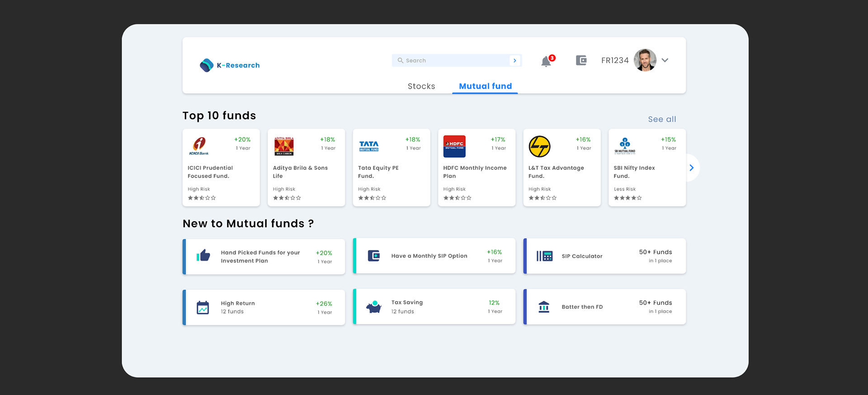This screenshot has height=395, width=868.
Task: Click the monthly SIP wallet icon
Action: tap(374, 256)
